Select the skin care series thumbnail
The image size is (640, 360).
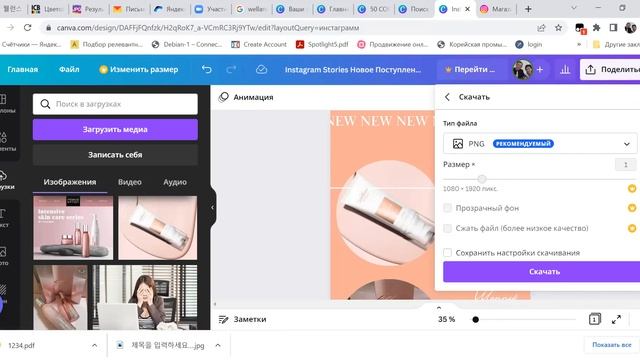point(73,228)
